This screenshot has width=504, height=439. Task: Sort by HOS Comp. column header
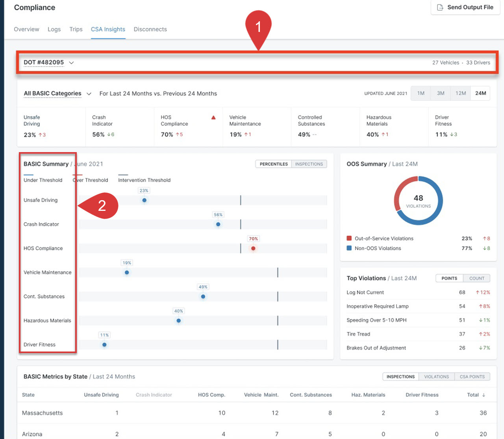(211, 395)
